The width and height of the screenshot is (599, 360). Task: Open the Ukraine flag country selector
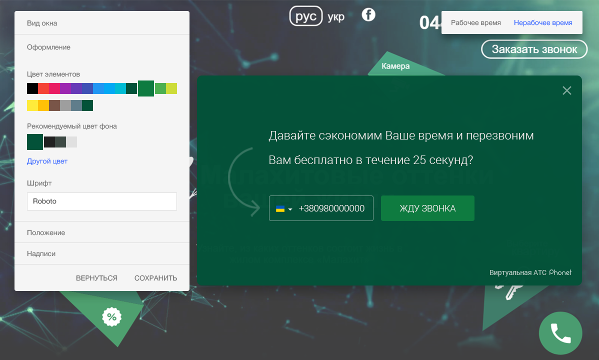pos(284,209)
